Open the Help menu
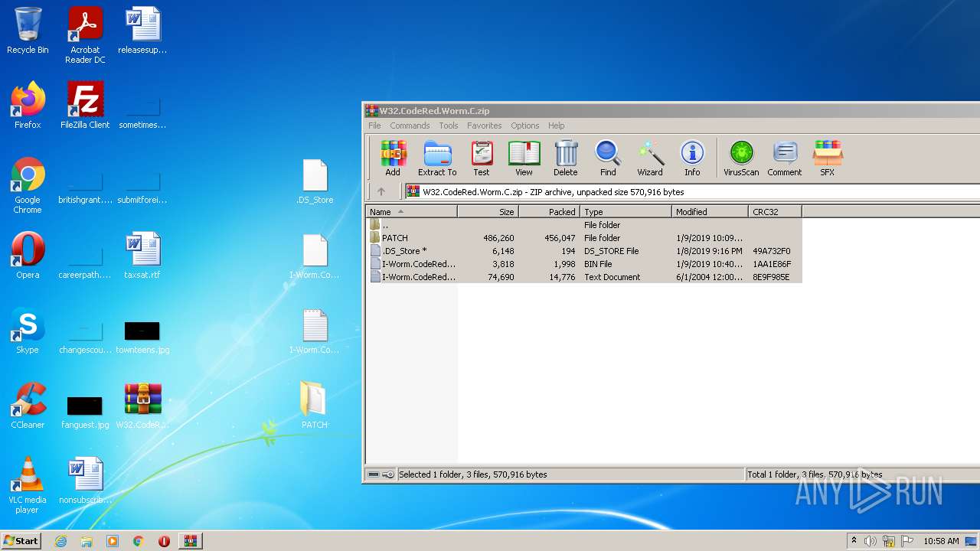This screenshot has width=980, height=551. click(x=557, y=126)
